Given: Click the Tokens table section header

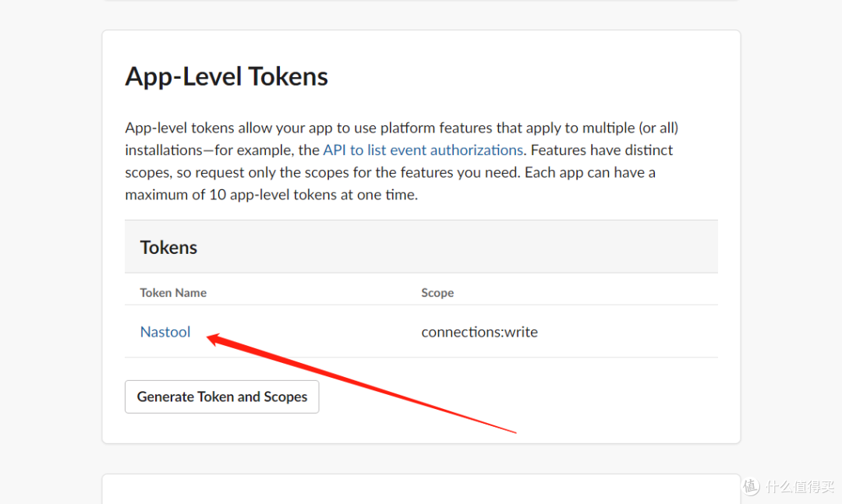Looking at the screenshot, I should [x=168, y=247].
